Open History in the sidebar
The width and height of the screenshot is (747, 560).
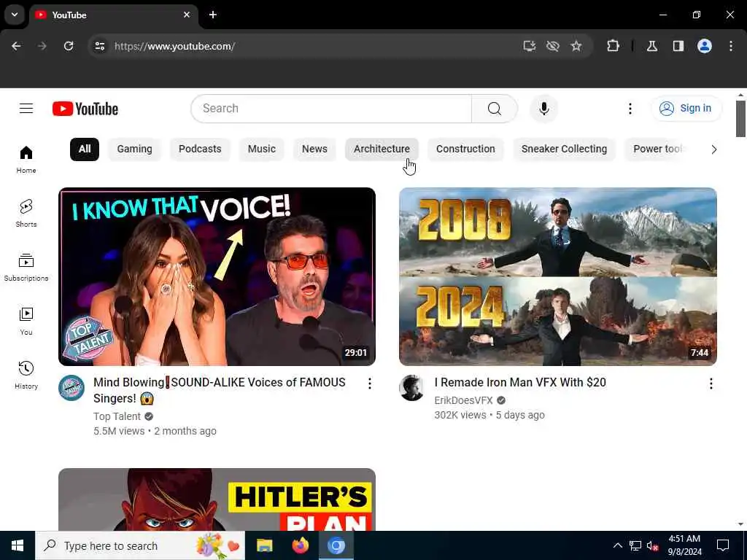[x=26, y=376]
